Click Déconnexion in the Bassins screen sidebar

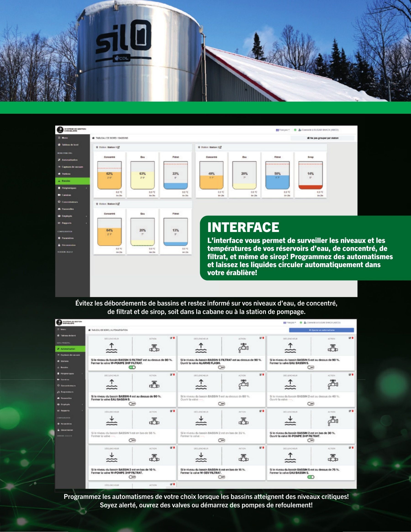coord(73,245)
